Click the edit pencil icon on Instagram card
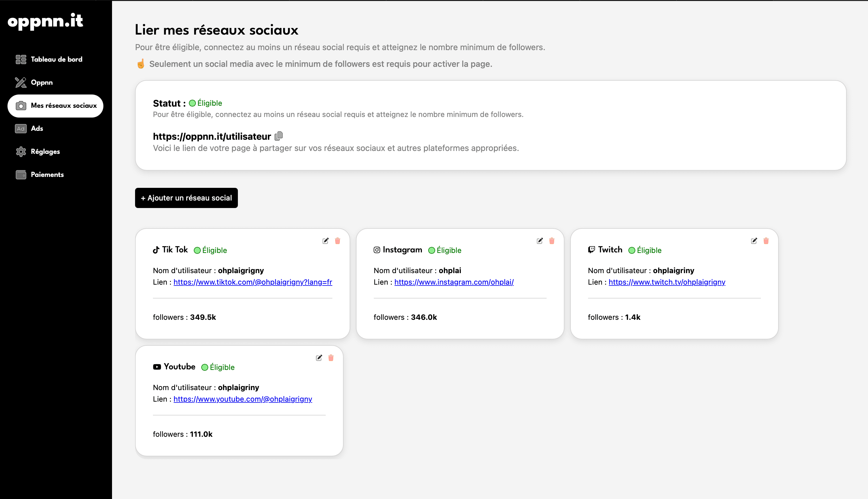868x499 pixels. (539, 241)
